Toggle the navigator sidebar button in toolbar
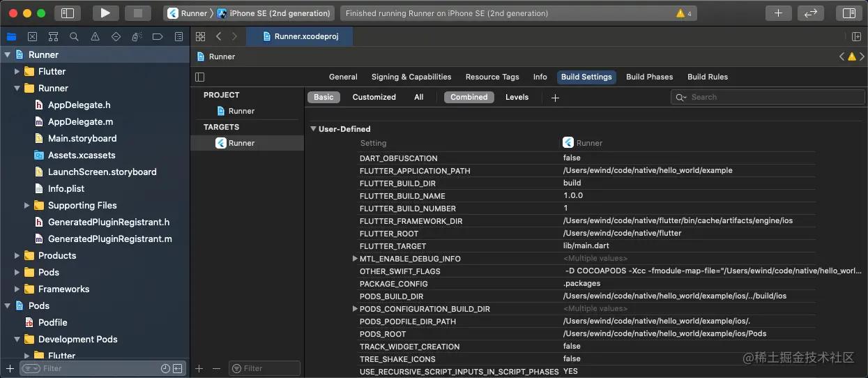The width and height of the screenshot is (868, 378). coord(68,13)
